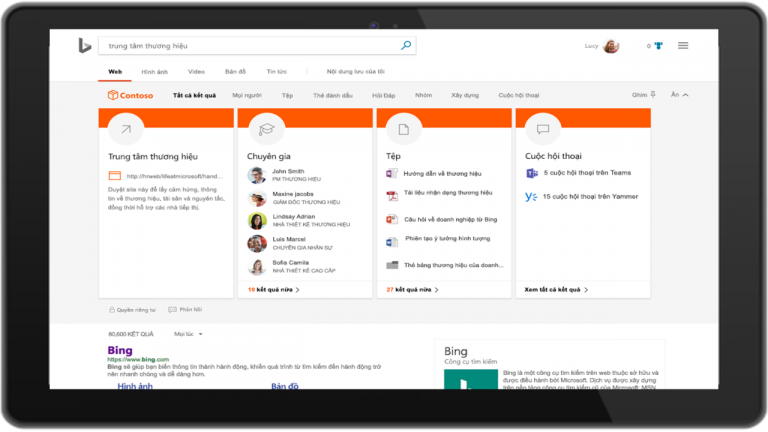Click OneNote icon for Hướng dẫn về thương hiệu
Viewport: 768px width, 432px height.
click(x=392, y=173)
